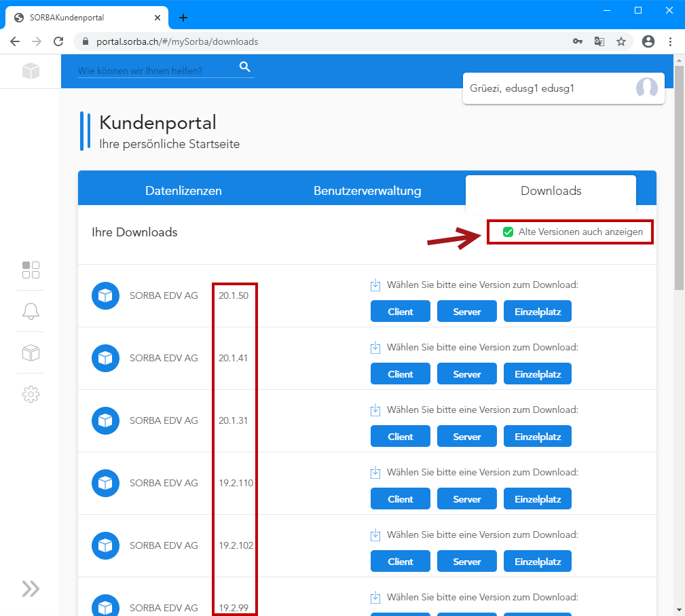The width and height of the screenshot is (685, 616).
Task: Click the bookmark star in the address bar
Action: [621, 41]
